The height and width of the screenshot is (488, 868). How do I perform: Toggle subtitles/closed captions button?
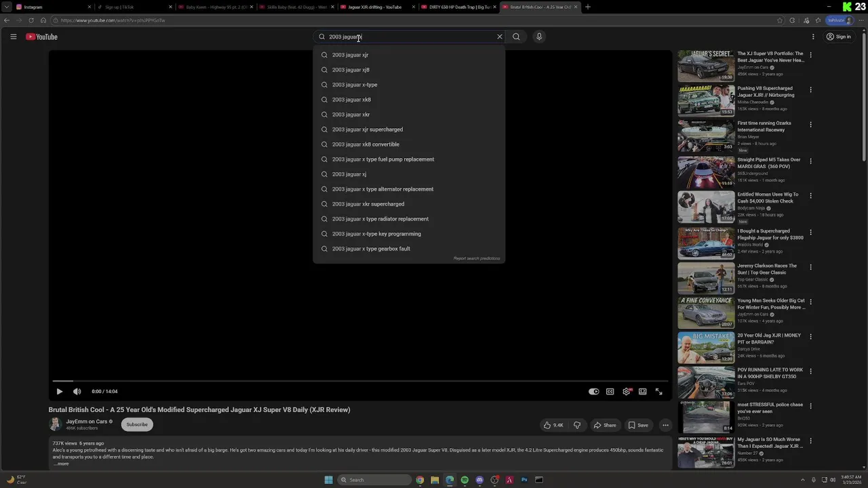610,391
